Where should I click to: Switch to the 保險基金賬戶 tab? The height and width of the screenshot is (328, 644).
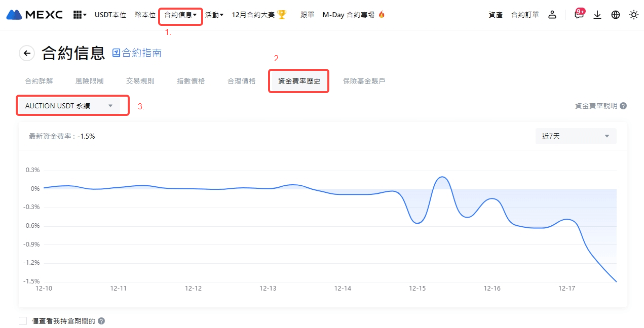(364, 81)
